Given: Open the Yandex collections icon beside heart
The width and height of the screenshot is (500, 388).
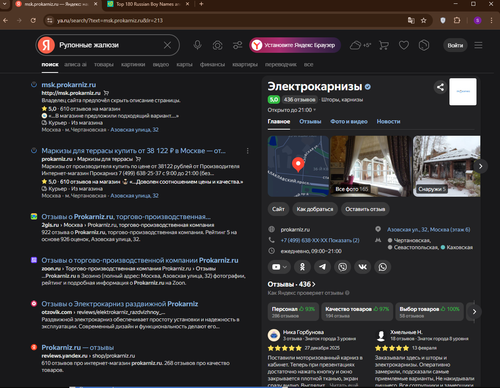Looking at the screenshot, I should click(x=424, y=45).
